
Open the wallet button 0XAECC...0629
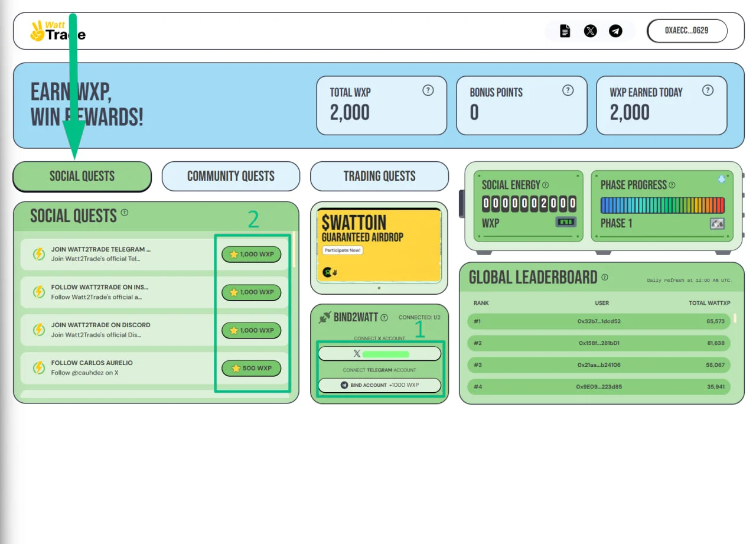coord(687,31)
